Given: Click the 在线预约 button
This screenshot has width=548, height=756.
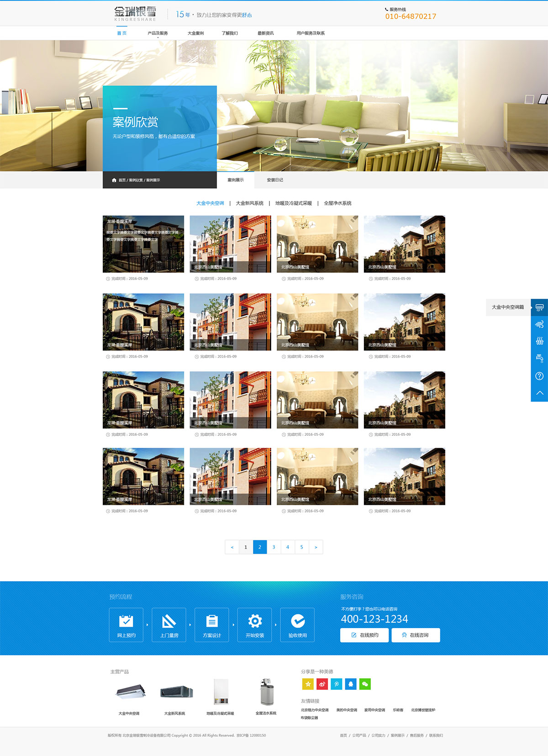Looking at the screenshot, I should 364,635.
